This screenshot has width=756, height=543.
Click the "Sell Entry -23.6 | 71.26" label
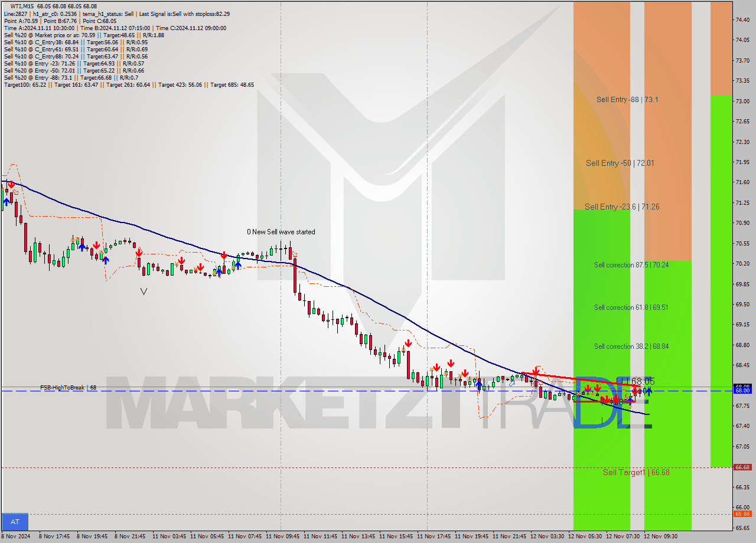click(x=622, y=207)
